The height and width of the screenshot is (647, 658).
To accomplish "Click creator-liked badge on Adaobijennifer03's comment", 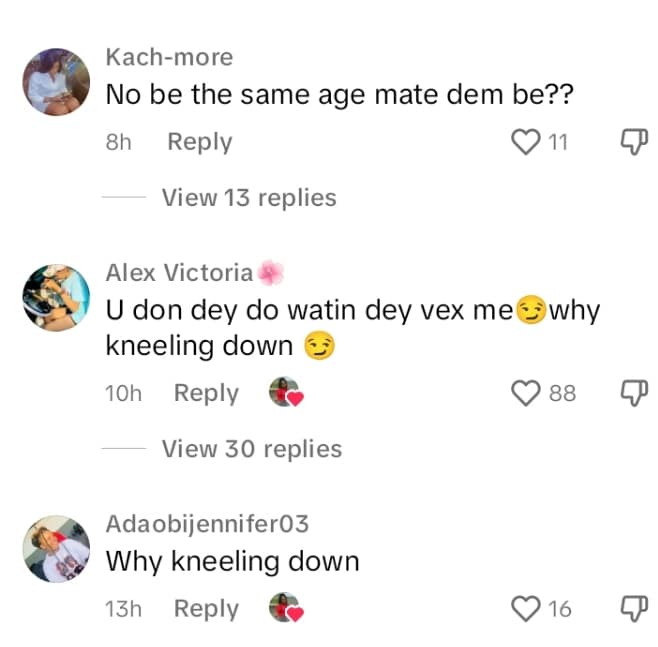I will 285,608.
